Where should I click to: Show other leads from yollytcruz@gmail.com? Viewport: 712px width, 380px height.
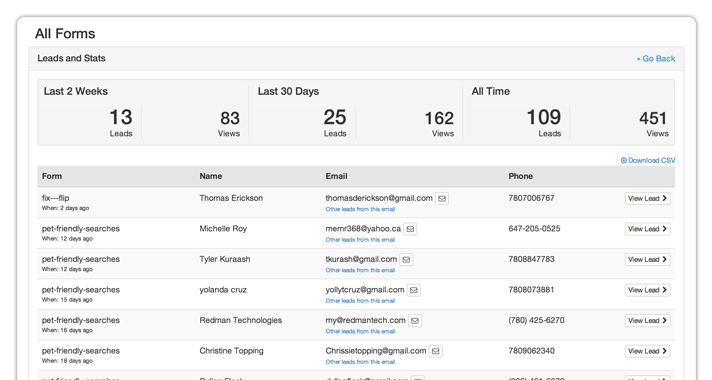coord(360,301)
